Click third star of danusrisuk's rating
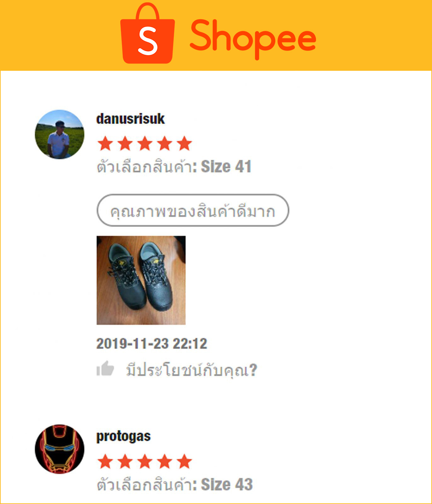Screen dimensions: 432x504 (145, 144)
